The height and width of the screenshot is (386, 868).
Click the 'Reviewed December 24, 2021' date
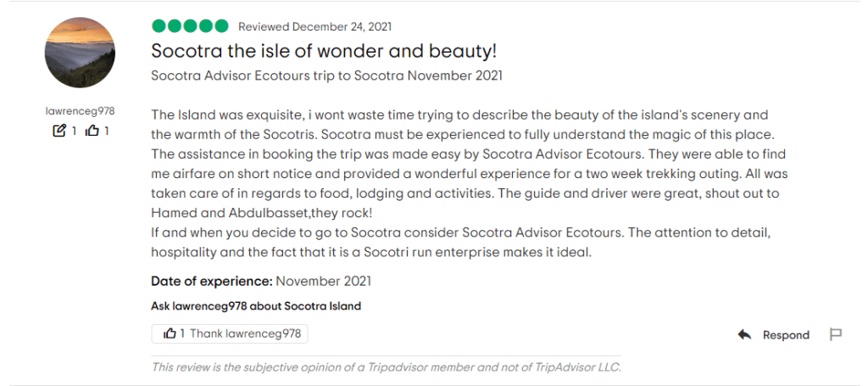pos(314,27)
